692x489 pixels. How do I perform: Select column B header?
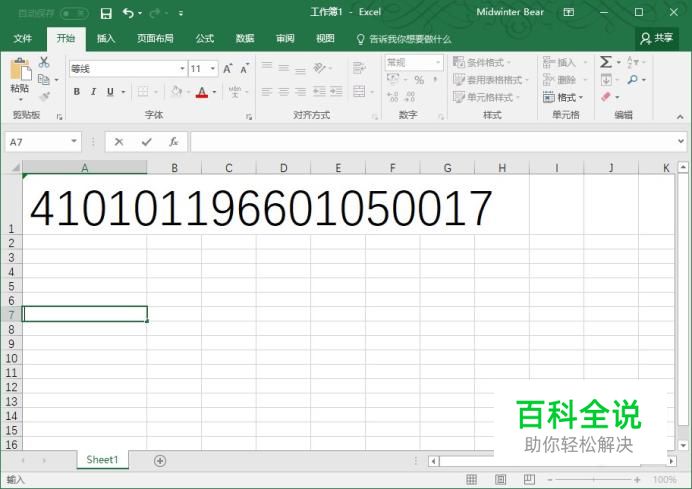[x=174, y=168]
